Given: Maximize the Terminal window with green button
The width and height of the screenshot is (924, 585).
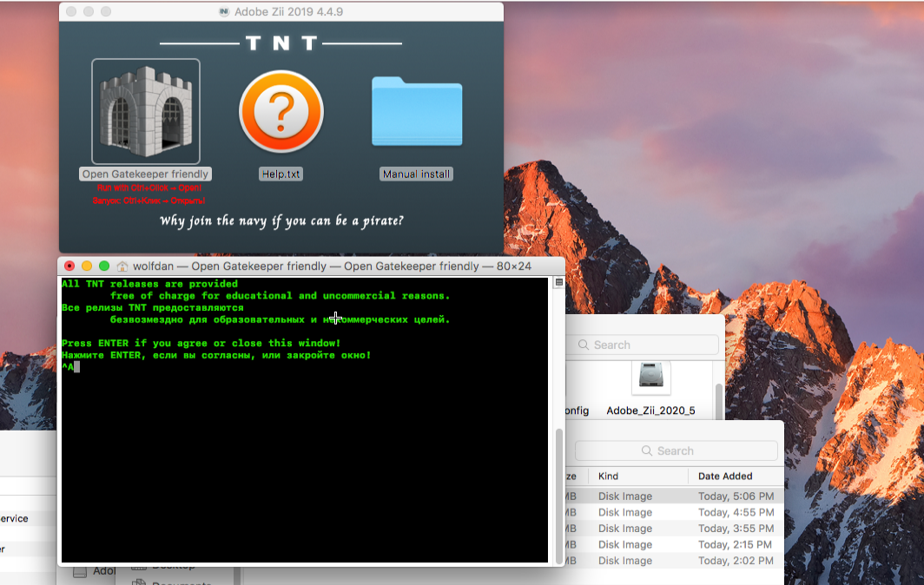Looking at the screenshot, I should click(x=104, y=266).
